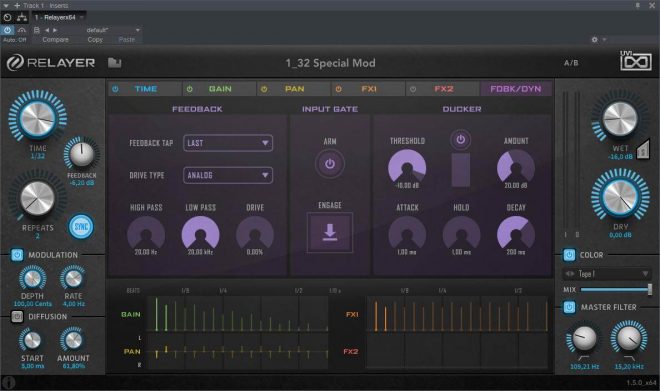Click the sidechain/clock icon in host header
Screen dimensions: 660x391
(x=8, y=17)
